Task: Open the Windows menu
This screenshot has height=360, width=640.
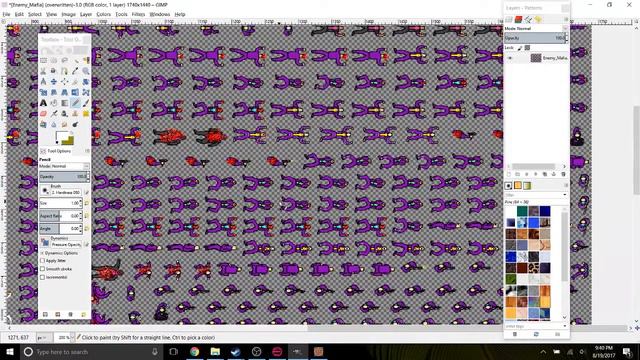Action: click(160, 14)
